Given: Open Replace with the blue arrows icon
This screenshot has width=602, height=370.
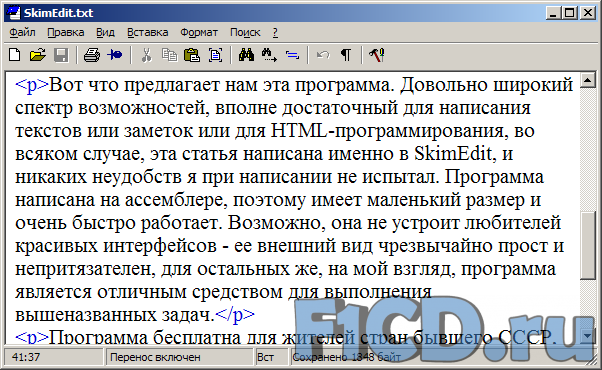Looking at the screenshot, I should point(292,55).
